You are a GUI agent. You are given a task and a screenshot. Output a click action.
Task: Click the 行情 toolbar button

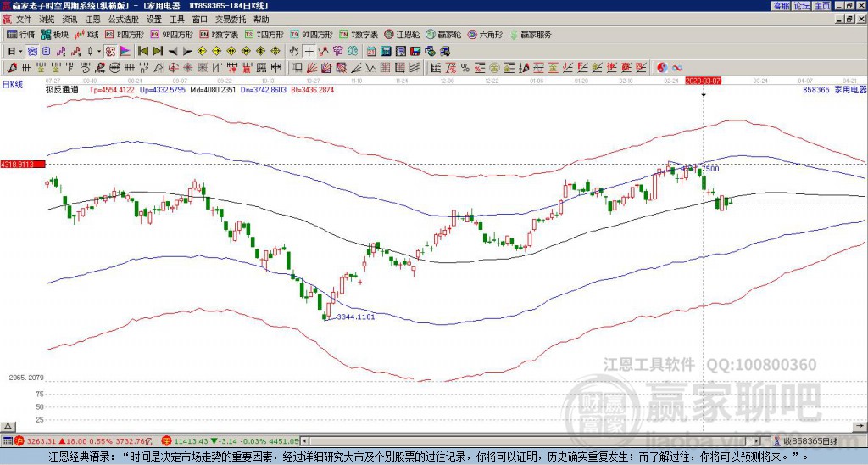tap(21, 34)
